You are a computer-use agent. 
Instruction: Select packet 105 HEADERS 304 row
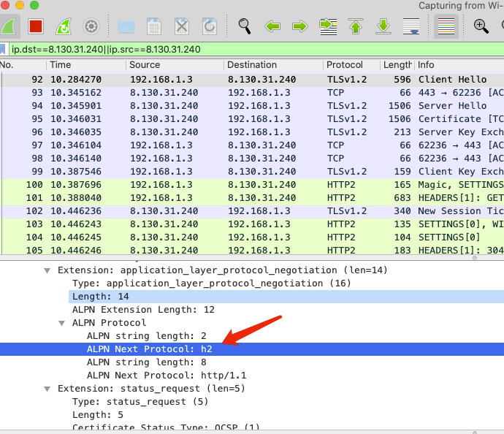point(252,250)
